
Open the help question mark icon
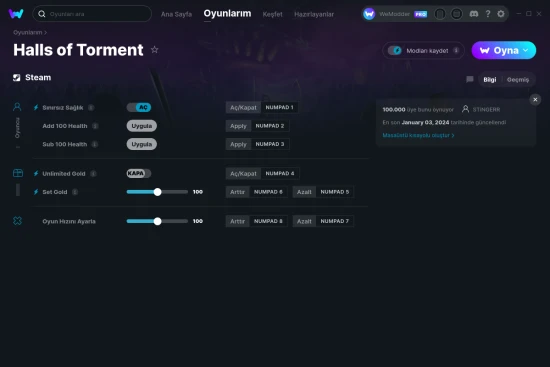click(x=488, y=14)
